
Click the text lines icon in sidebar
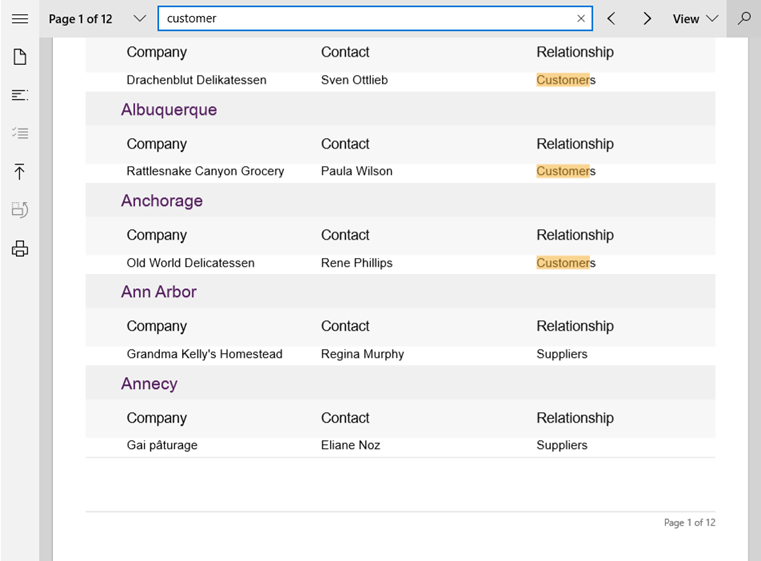click(19, 95)
